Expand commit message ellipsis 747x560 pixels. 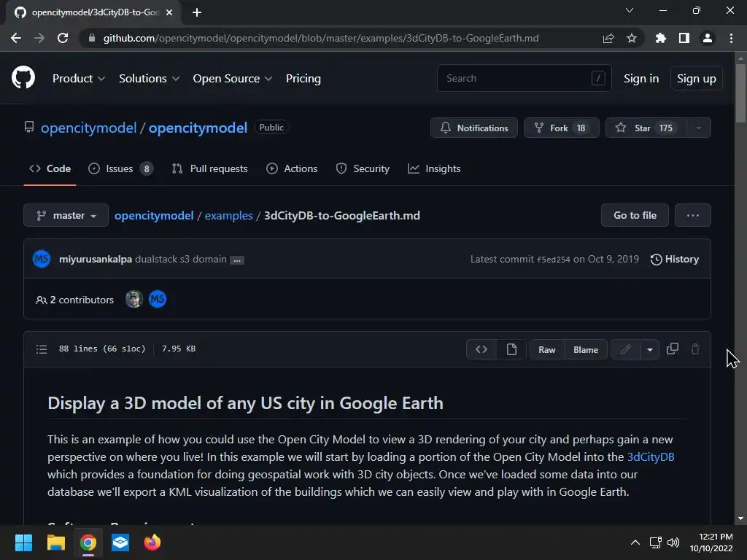tap(237, 260)
